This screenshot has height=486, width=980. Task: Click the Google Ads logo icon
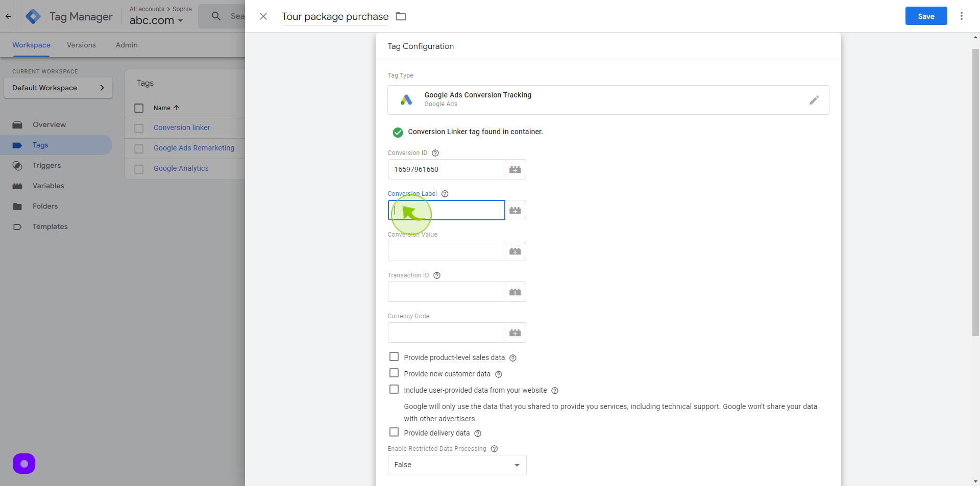[x=406, y=99]
